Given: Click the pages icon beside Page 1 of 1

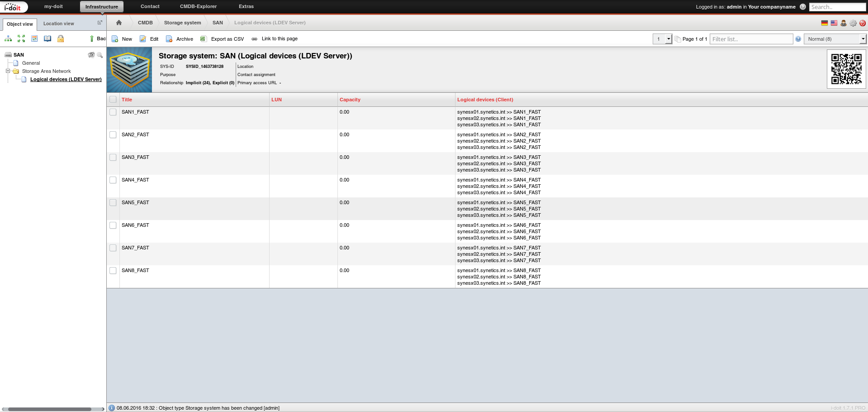Looking at the screenshot, I should (x=678, y=39).
